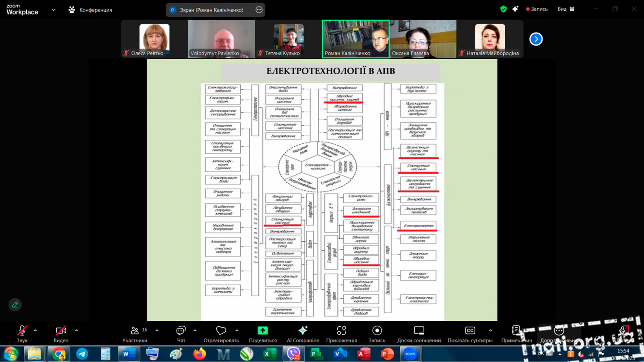Open the Конференция tab
The image size is (644, 362).
90,10
